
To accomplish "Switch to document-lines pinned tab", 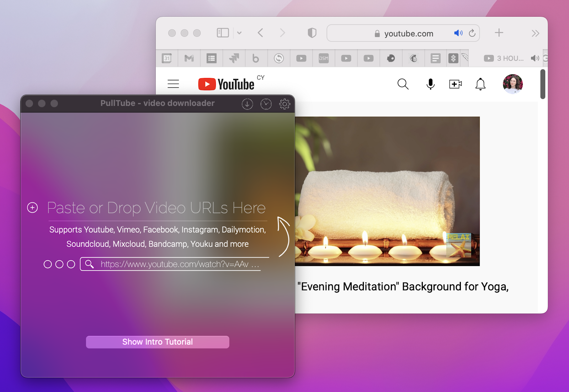I will click(435, 58).
